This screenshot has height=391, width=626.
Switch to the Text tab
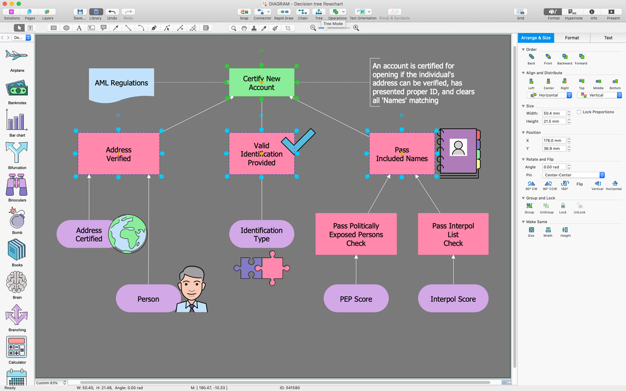tap(608, 38)
